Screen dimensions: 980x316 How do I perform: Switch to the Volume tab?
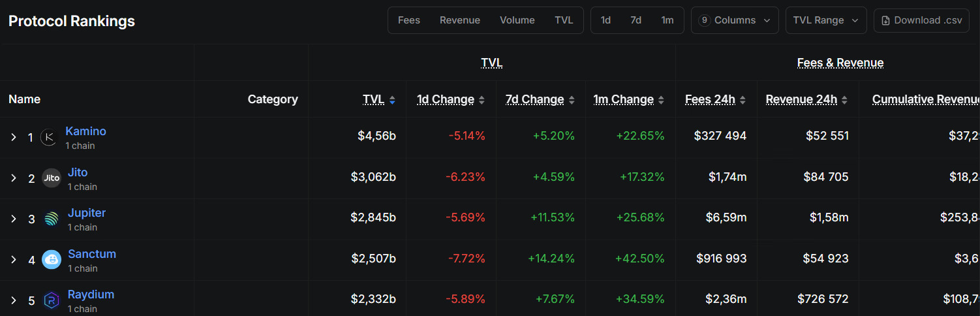point(517,20)
